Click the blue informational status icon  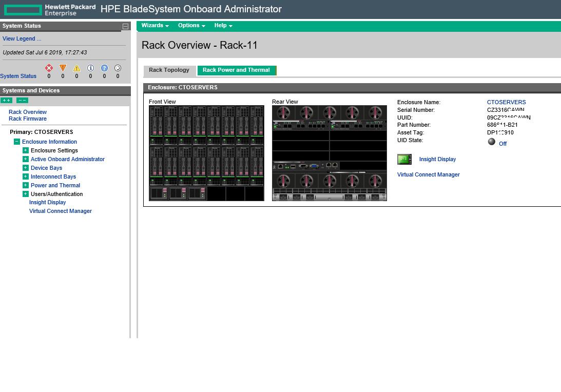pyautogui.click(x=90, y=68)
